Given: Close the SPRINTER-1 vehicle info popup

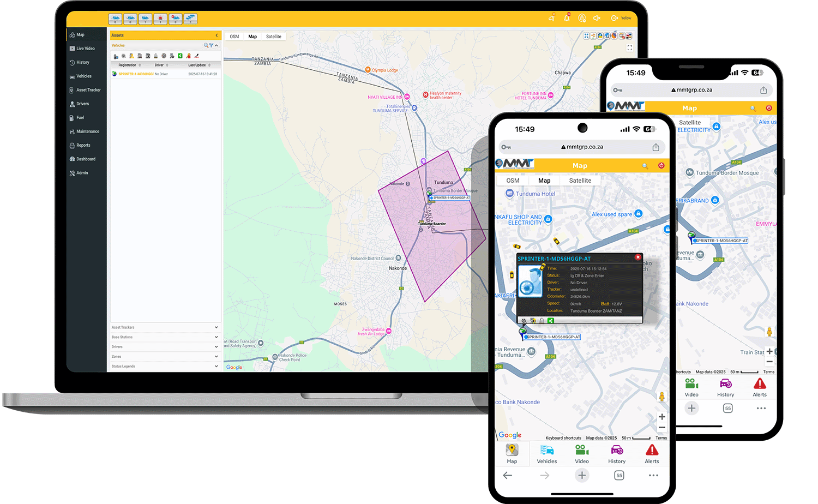Looking at the screenshot, I should [x=637, y=257].
